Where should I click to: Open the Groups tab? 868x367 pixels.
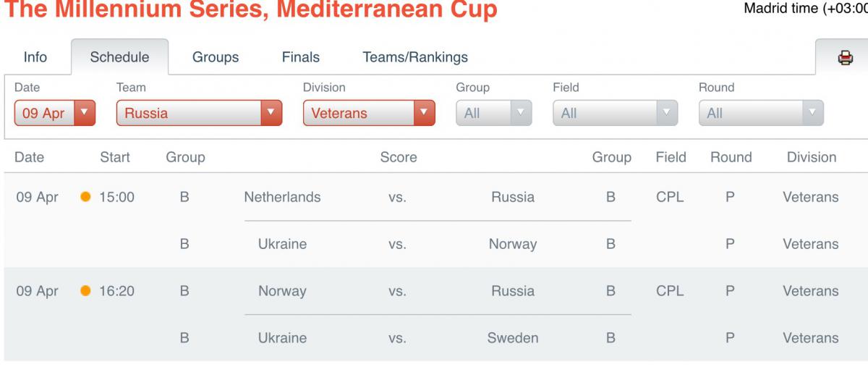click(216, 57)
